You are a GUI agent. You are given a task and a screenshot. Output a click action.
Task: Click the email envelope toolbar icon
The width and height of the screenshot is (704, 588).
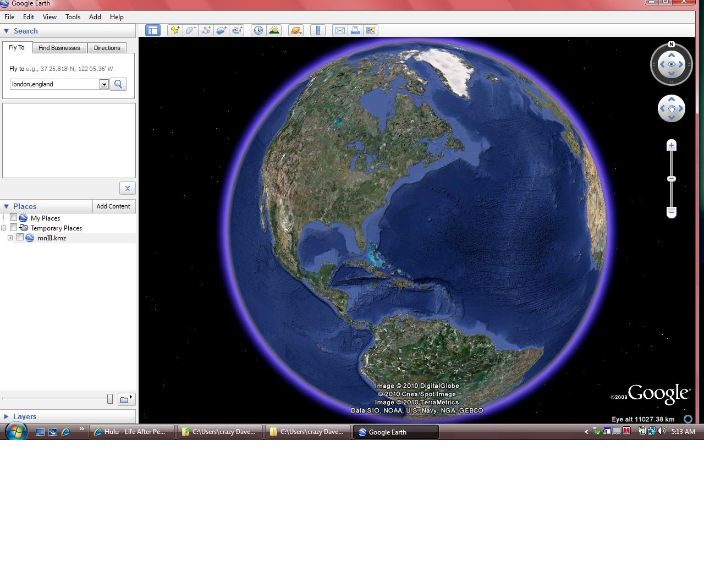point(340,30)
